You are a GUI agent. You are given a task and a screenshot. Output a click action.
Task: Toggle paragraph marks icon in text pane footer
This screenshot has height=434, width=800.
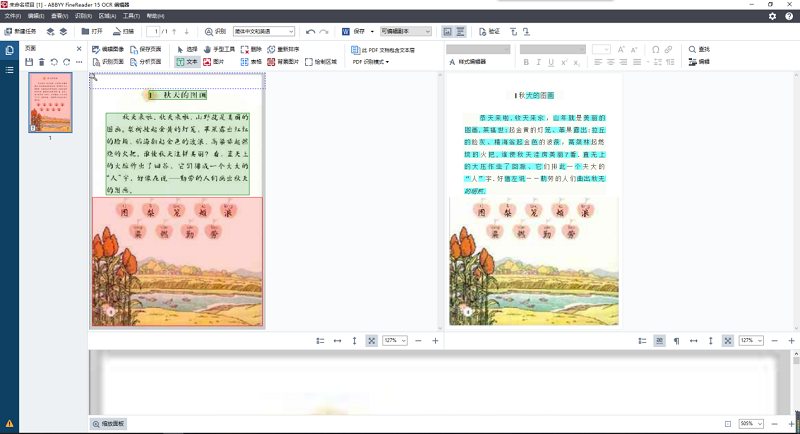[x=677, y=341]
